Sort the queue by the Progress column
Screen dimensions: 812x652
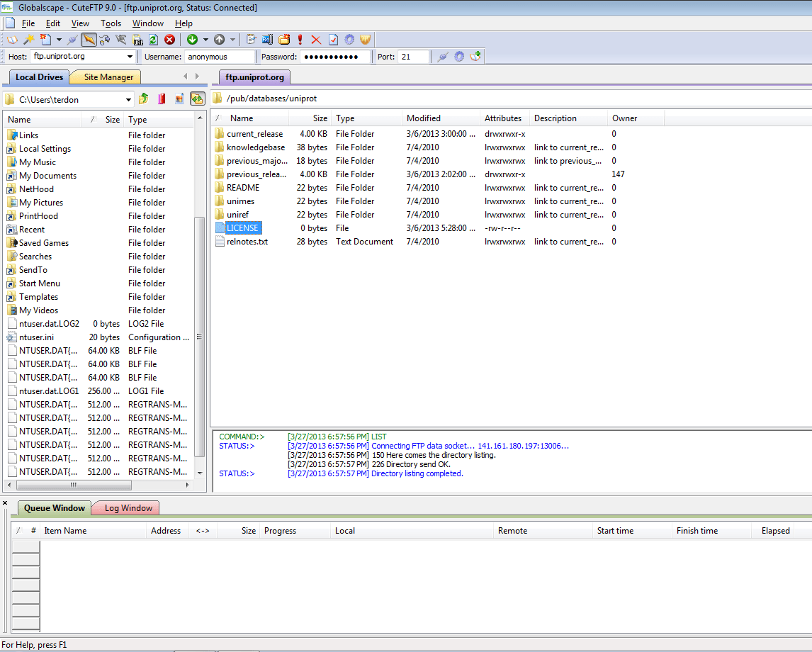tap(295, 531)
